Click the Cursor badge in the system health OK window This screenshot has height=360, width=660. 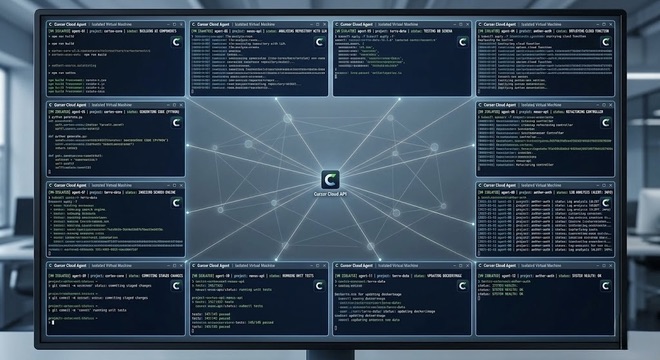[606, 286]
